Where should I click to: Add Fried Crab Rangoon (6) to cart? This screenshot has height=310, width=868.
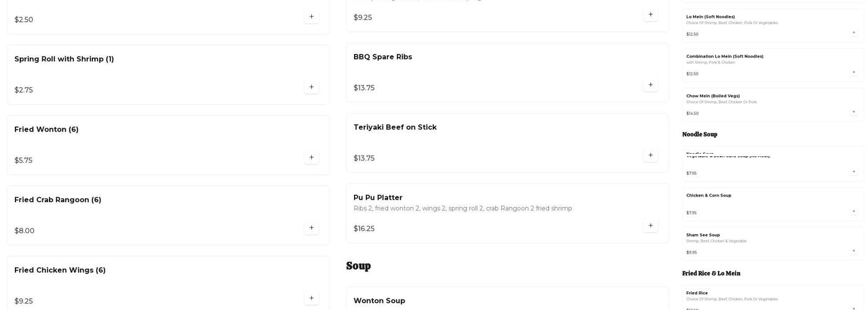[311, 228]
